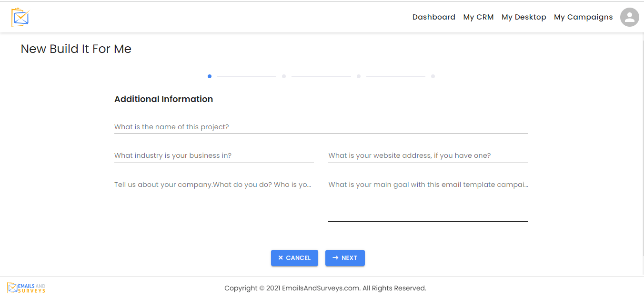Click the EmailsAndSurveys envelope logo icon
Viewport: 644px width, 299px height.
[20, 17]
